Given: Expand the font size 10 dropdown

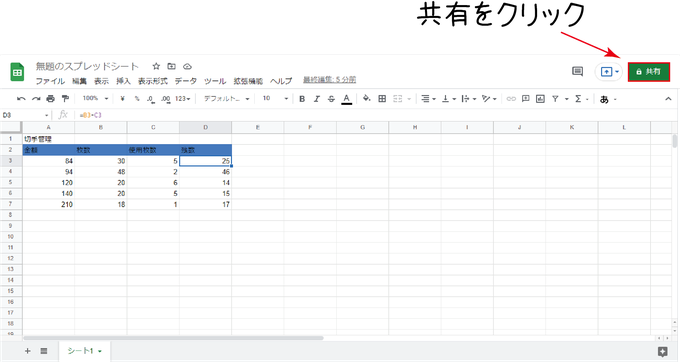Looking at the screenshot, I should [275, 98].
